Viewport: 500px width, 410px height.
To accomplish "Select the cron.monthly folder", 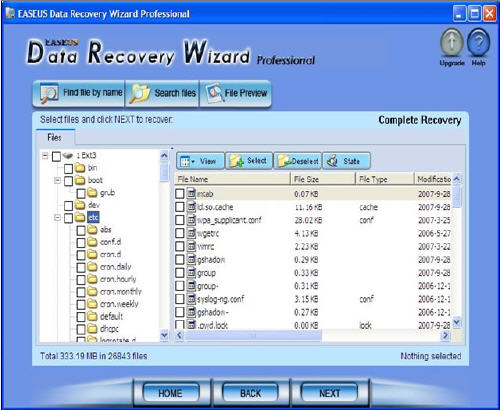I will pos(121,292).
